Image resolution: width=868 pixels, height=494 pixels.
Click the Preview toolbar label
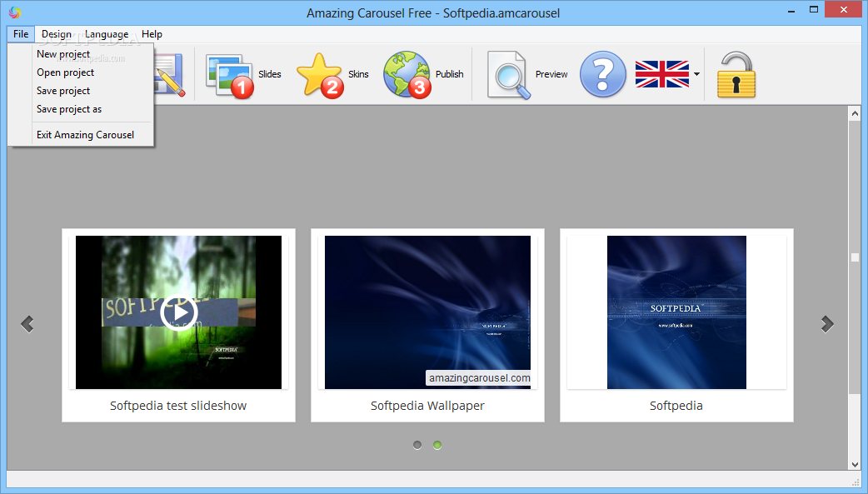click(551, 74)
